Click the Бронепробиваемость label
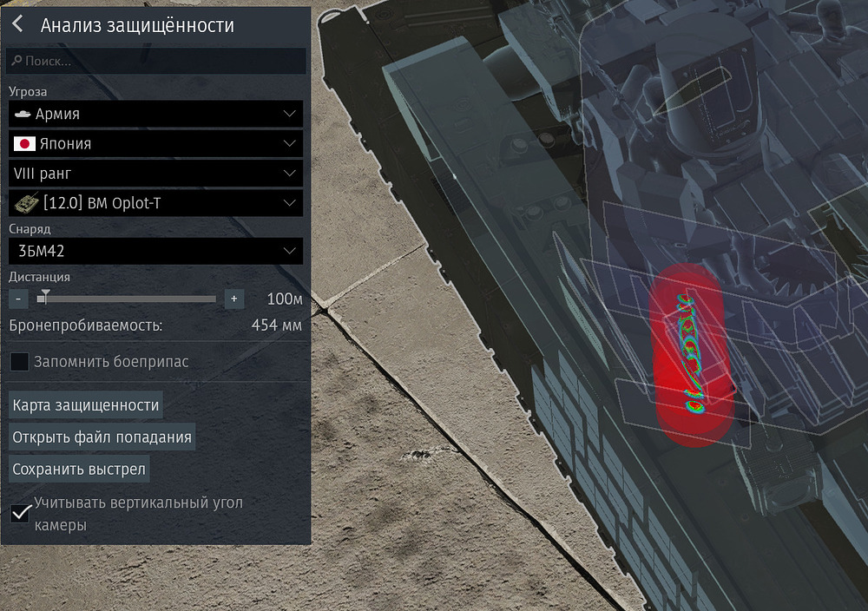Screen dimensions: 868x611 (x=86, y=325)
